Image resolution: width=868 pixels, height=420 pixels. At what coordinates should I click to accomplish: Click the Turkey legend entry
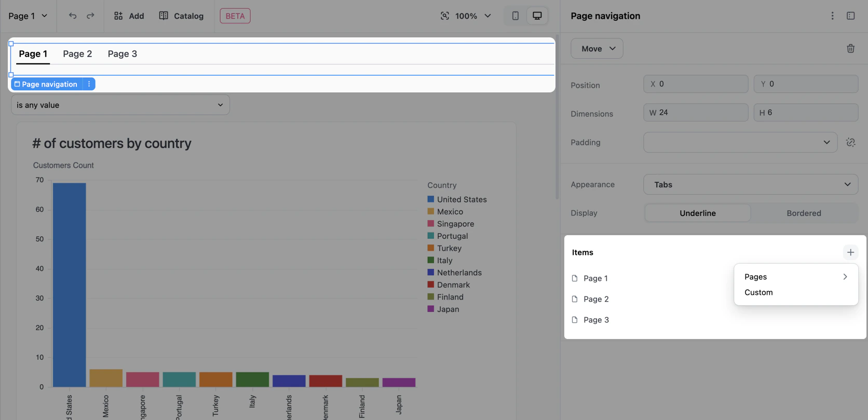coord(444,248)
